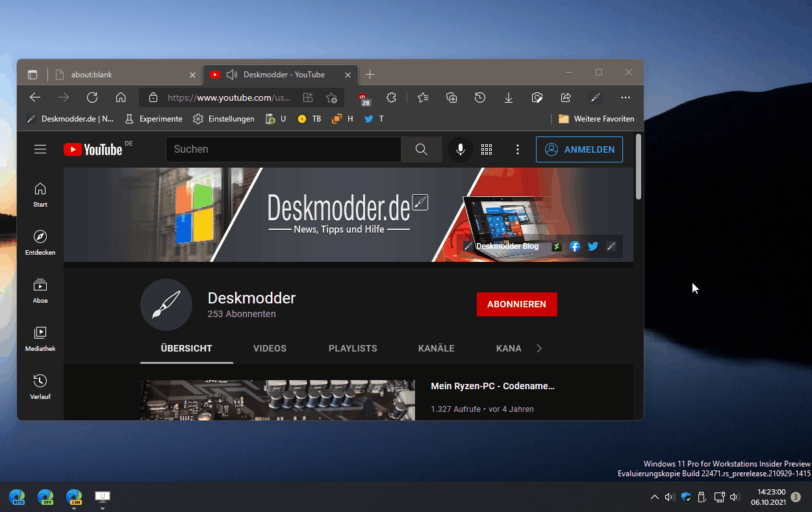Open the T Twitter bookmark
This screenshot has height=512, width=812.
tap(374, 119)
